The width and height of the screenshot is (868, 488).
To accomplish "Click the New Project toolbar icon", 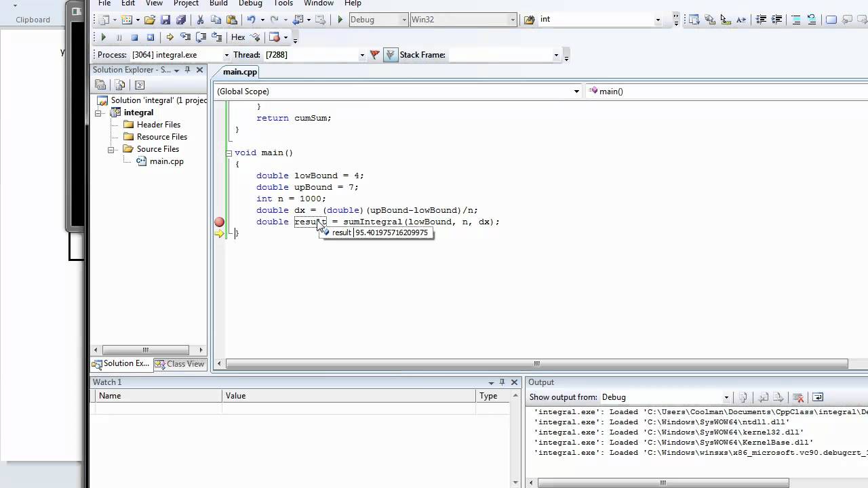I will pyautogui.click(x=104, y=20).
